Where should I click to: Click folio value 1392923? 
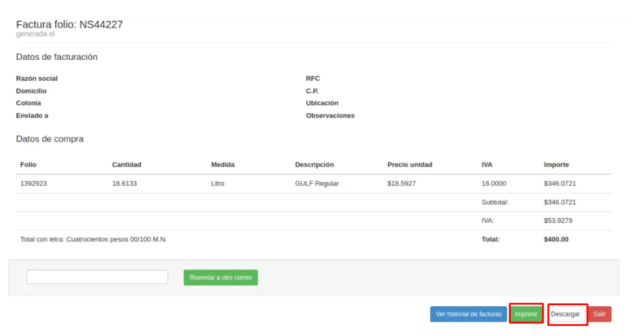pos(34,184)
